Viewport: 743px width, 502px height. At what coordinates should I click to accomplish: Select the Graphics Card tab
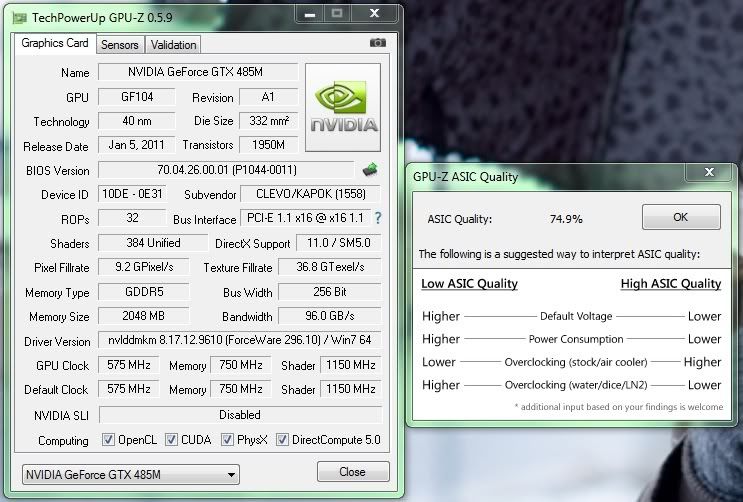coord(55,43)
